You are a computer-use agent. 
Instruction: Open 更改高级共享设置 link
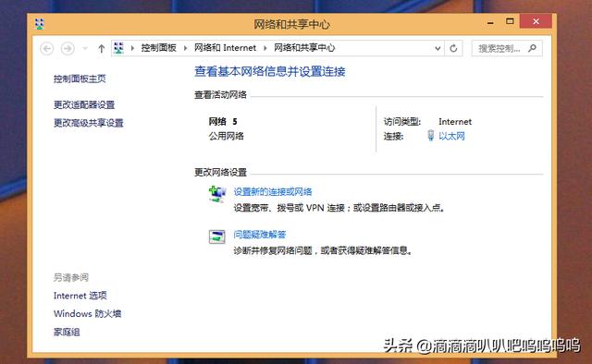pyautogui.click(x=89, y=123)
